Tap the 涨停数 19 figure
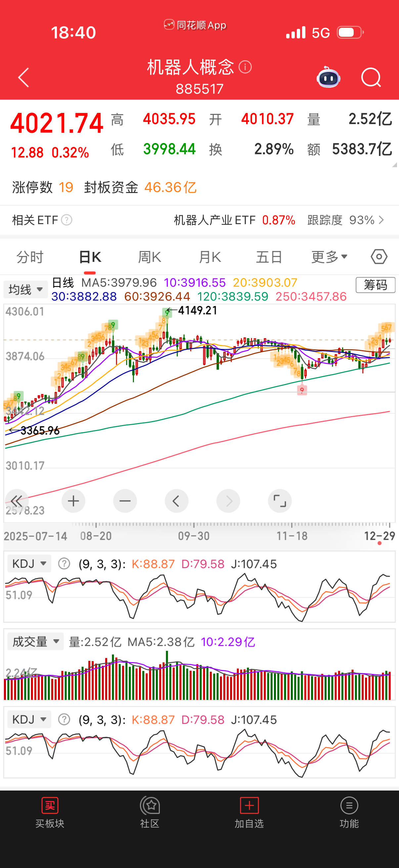Screen dimensions: 399x868 click(43, 187)
